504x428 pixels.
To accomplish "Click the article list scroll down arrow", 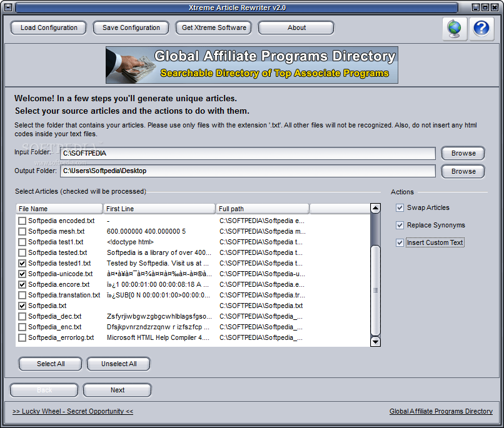I will pyautogui.click(x=375, y=342).
